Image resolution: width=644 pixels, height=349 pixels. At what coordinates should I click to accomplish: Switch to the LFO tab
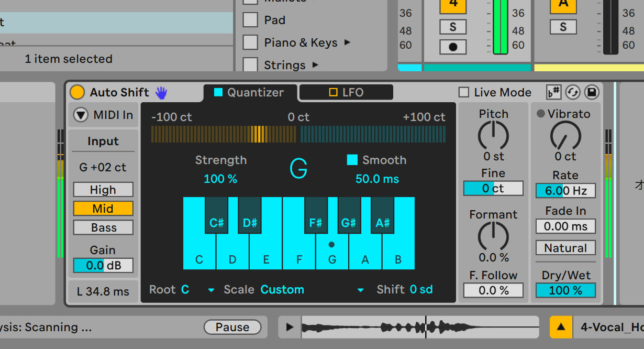pyautogui.click(x=346, y=92)
